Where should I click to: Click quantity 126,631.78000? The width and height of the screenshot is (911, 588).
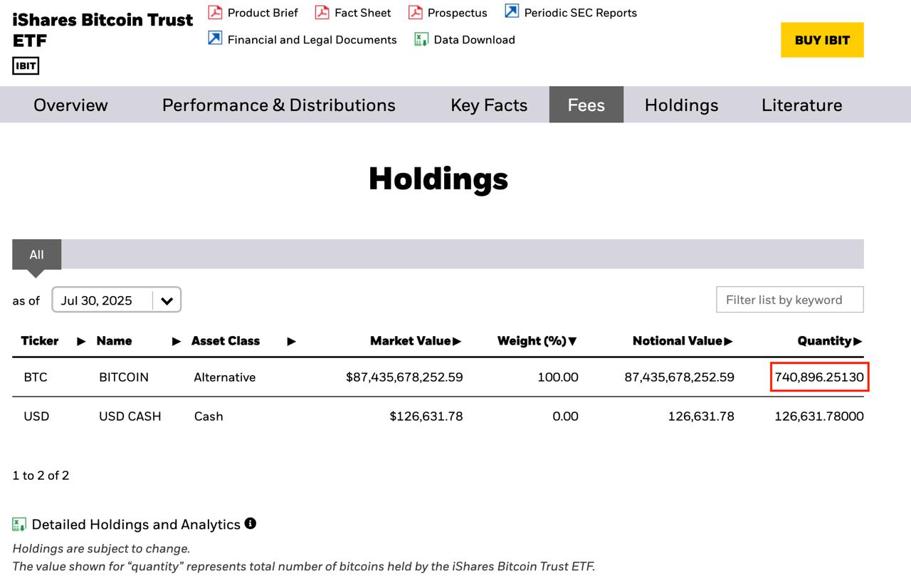(819, 416)
